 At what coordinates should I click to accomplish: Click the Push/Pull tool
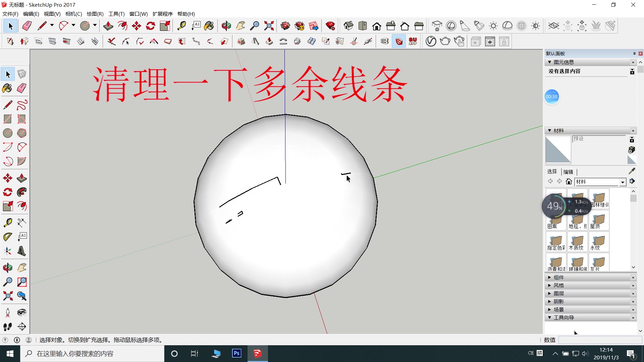click(108, 26)
